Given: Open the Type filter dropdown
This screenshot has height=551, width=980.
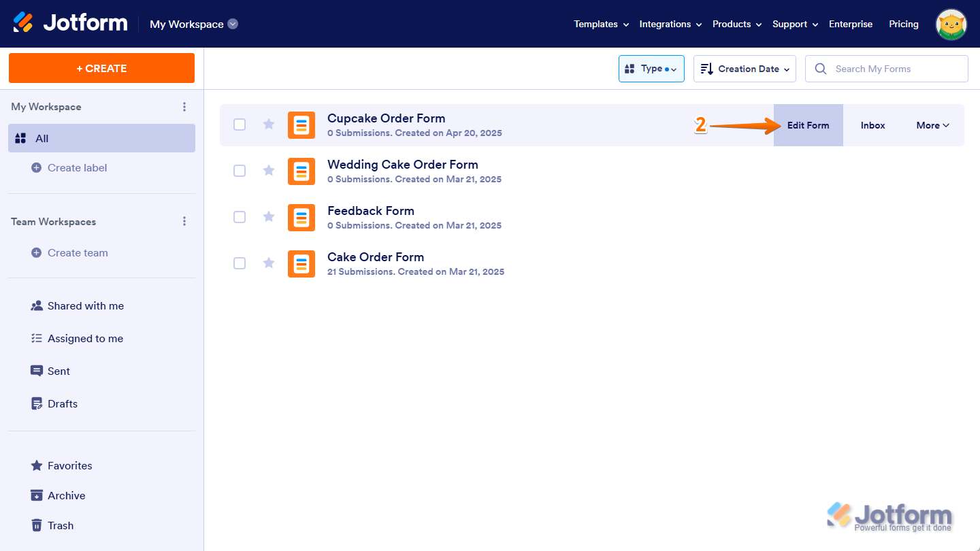Looking at the screenshot, I should (x=651, y=69).
